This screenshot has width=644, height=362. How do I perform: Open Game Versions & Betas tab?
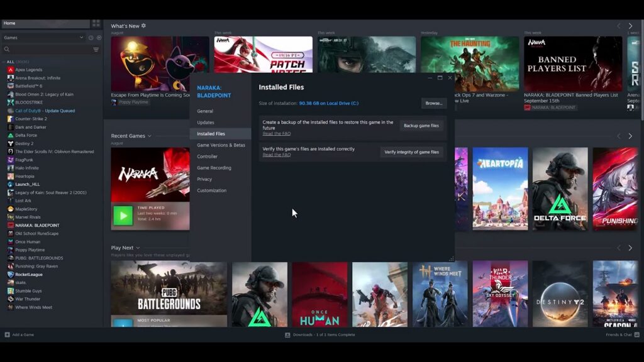[221, 145]
